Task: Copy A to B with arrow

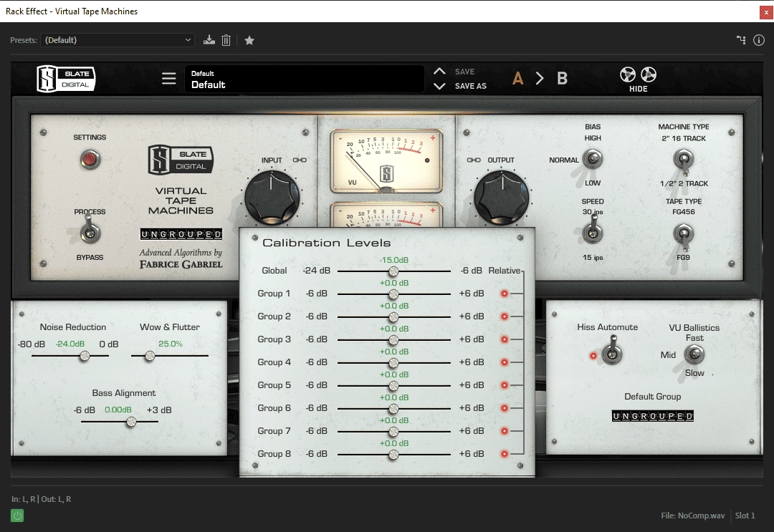Action: point(540,78)
